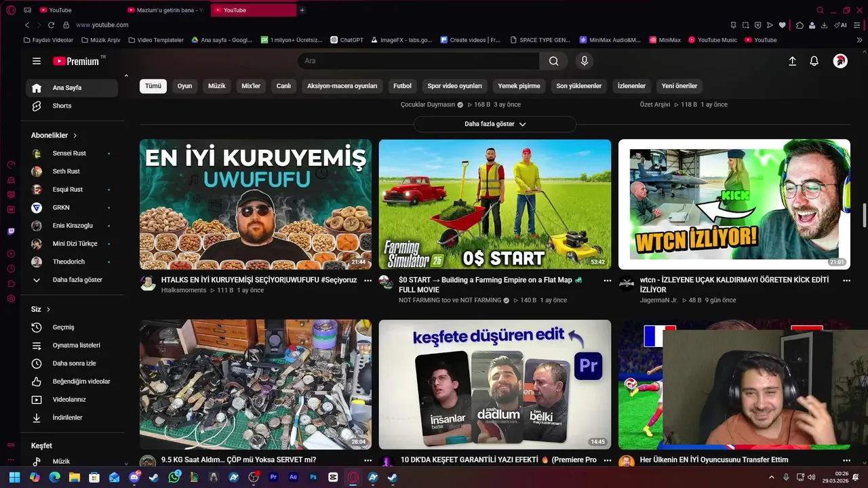
Task: Select the 'Canlı' filter chip
Action: pyautogui.click(x=283, y=86)
